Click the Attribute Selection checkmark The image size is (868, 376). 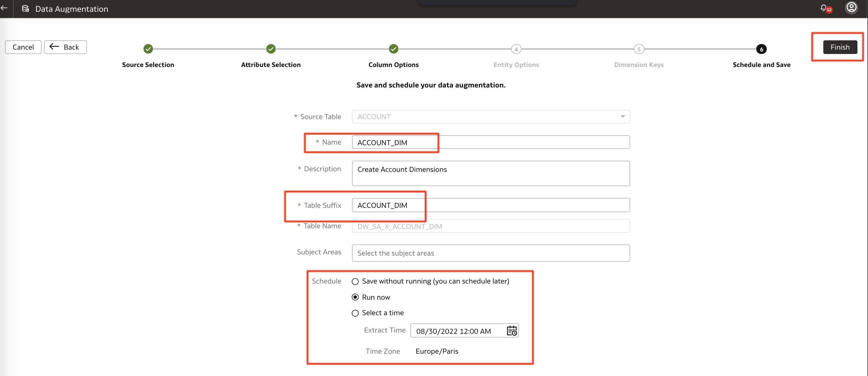271,49
